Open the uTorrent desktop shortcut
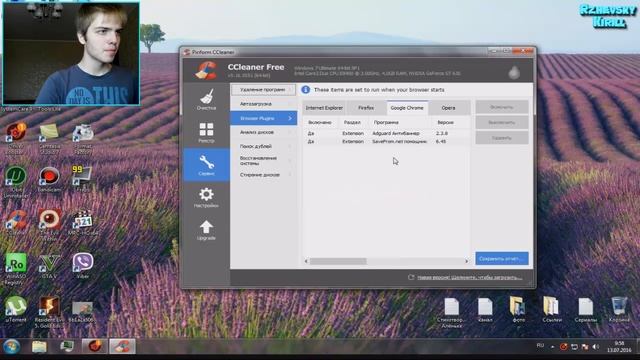 pos(16,308)
